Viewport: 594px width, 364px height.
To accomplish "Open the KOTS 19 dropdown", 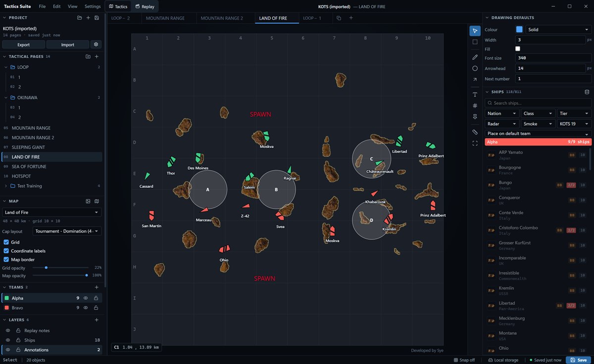I will click(x=574, y=124).
